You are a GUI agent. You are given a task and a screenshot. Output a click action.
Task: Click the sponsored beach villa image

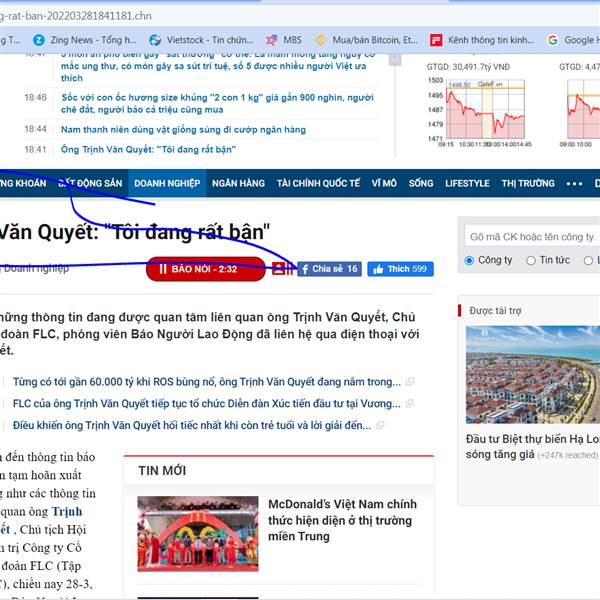click(533, 375)
